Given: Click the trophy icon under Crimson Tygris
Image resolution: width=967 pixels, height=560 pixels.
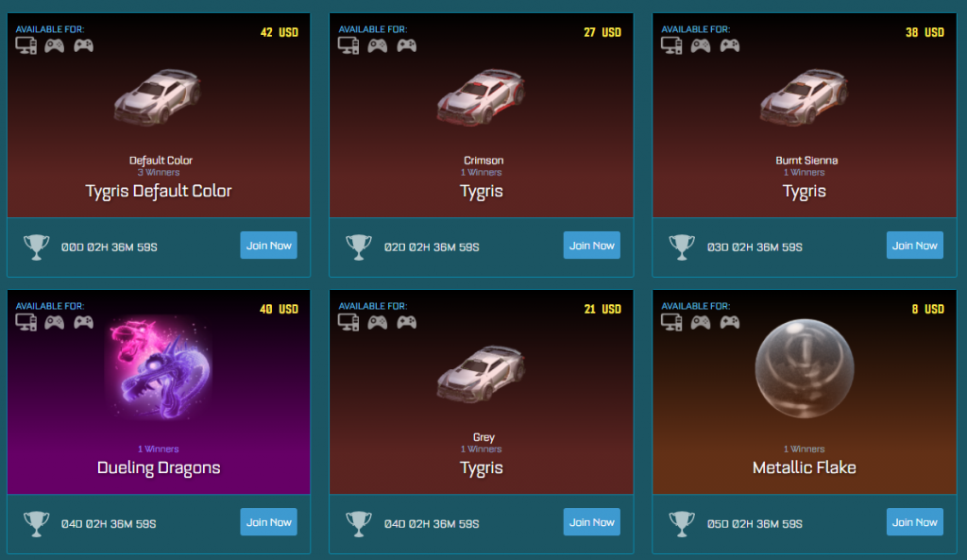Looking at the screenshot, I should [x=359, y=246].
